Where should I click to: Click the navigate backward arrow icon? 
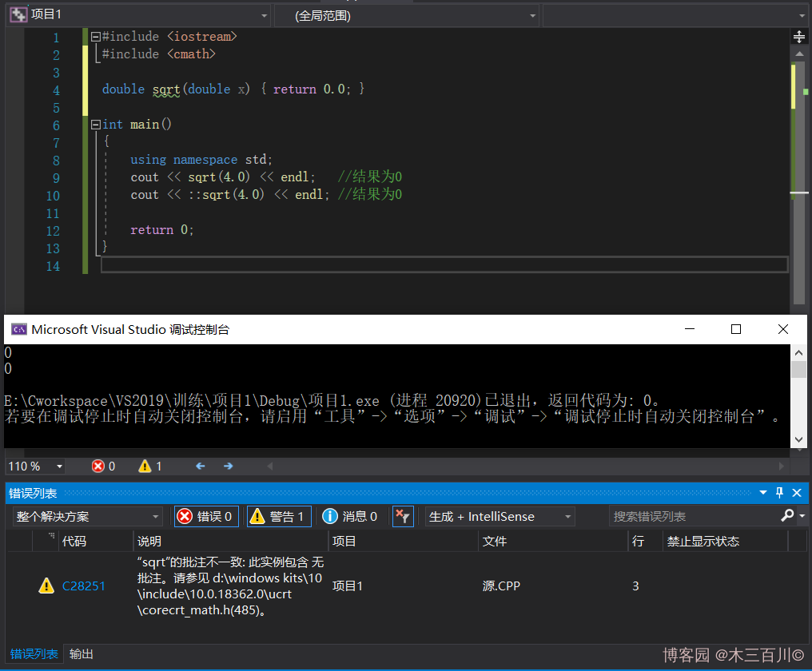pos(201,466)
